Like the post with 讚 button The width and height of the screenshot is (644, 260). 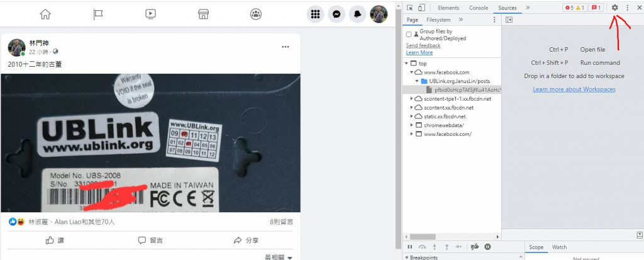[55, 240]
